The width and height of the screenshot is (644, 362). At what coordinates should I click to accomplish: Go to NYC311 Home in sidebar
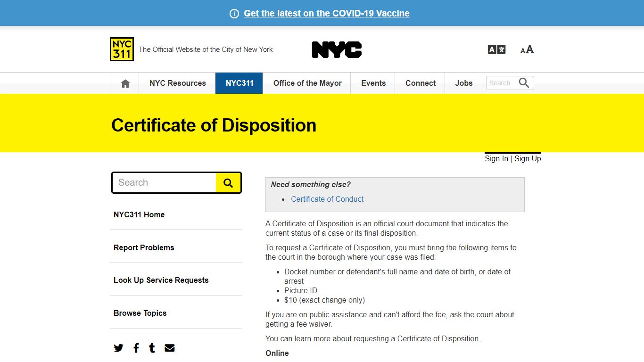click(139, 214)
